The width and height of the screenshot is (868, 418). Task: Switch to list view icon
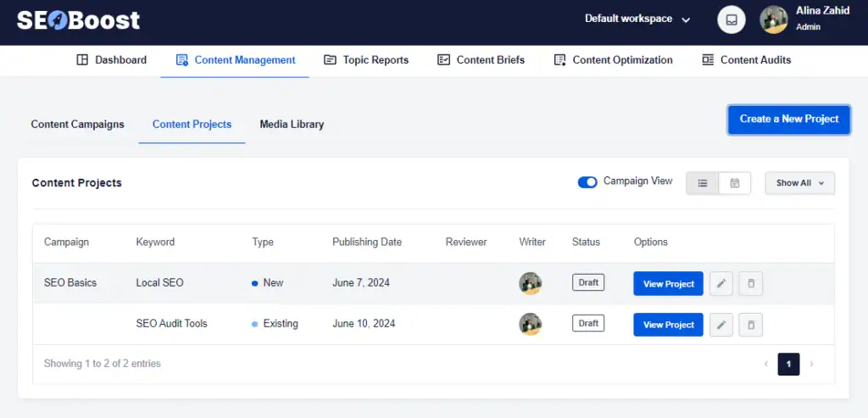coord(703,183)
